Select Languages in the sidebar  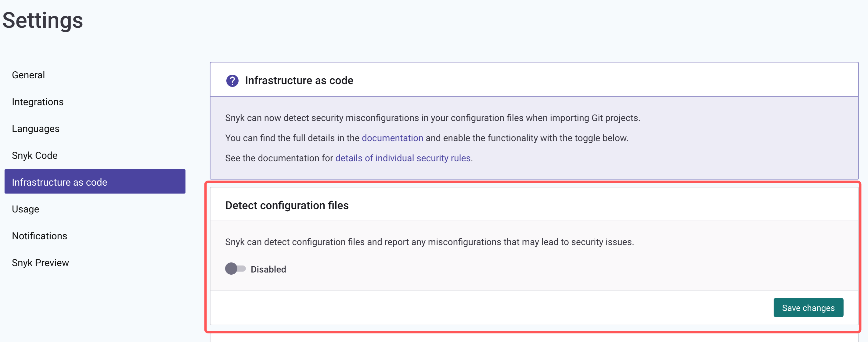35,129
